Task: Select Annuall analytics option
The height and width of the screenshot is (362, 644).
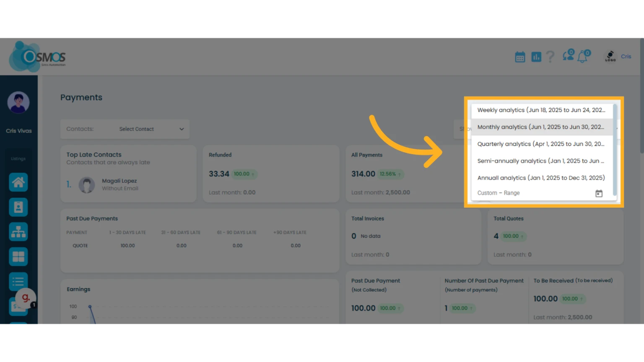Action: (x=542, y=178)
